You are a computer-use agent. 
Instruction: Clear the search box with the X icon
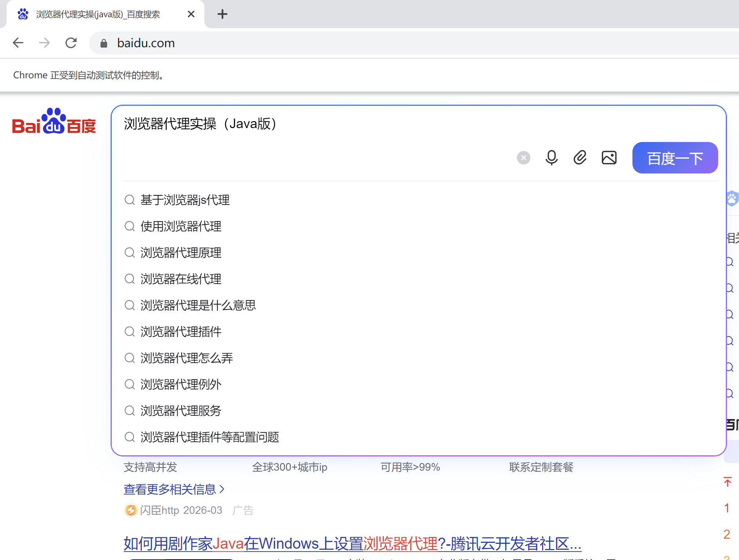[x=523, y=158]
